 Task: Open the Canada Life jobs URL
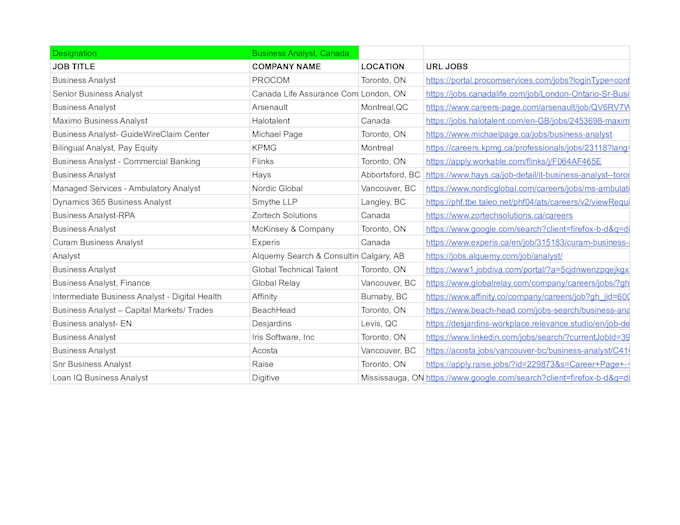click(x=527, y=94)
